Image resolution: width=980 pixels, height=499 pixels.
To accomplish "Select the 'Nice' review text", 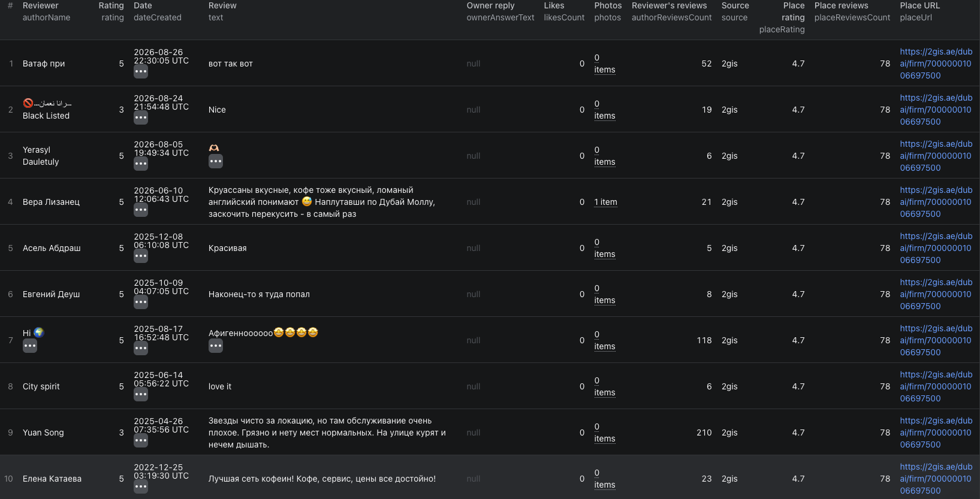I will click(217, 110).
